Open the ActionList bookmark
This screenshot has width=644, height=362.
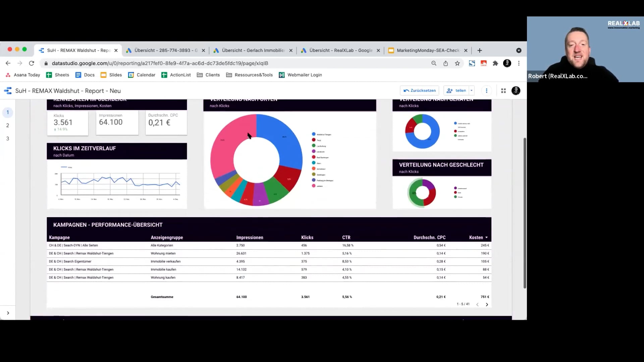(x=176, y=75)
